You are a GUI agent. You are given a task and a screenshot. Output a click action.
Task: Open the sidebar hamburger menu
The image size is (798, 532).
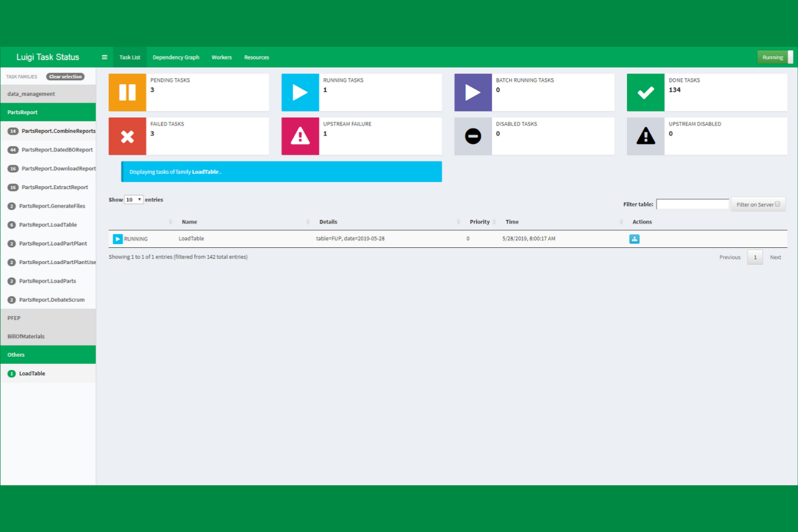click(104, 57)
